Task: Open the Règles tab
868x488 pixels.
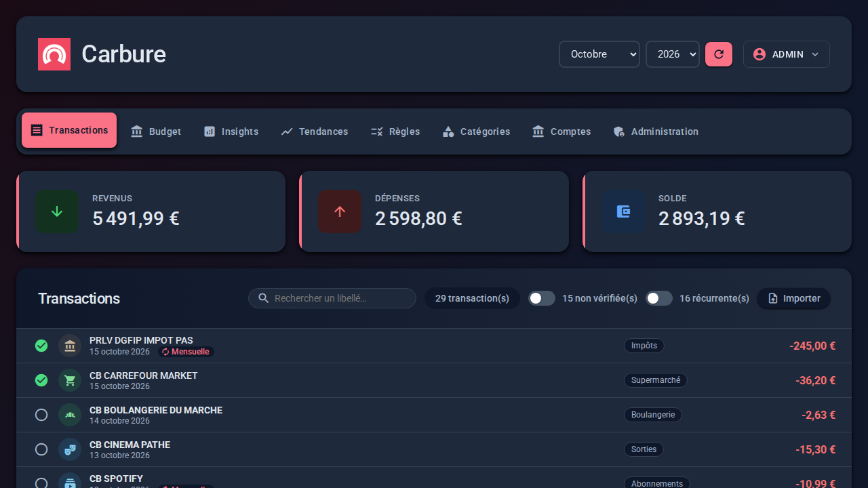Action: 395,131
